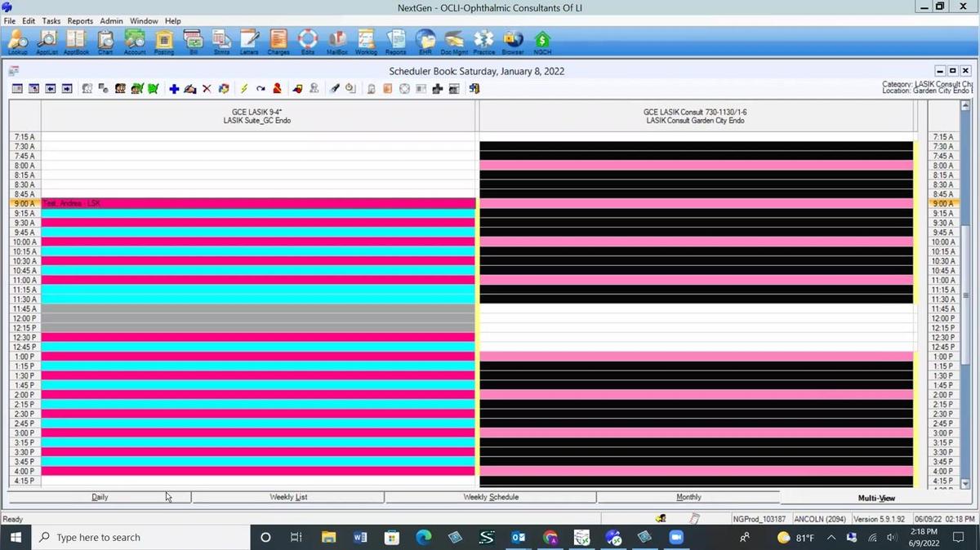The width and height of the screenshot is (980, 550).
Task: Switch to the Monthly tab
Action: (x=688, y=497)
